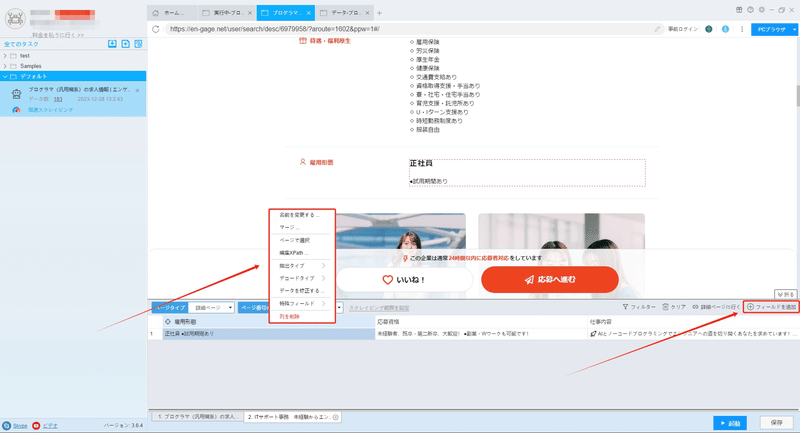Open settings gear icon in title bar

tap(761, 10)
